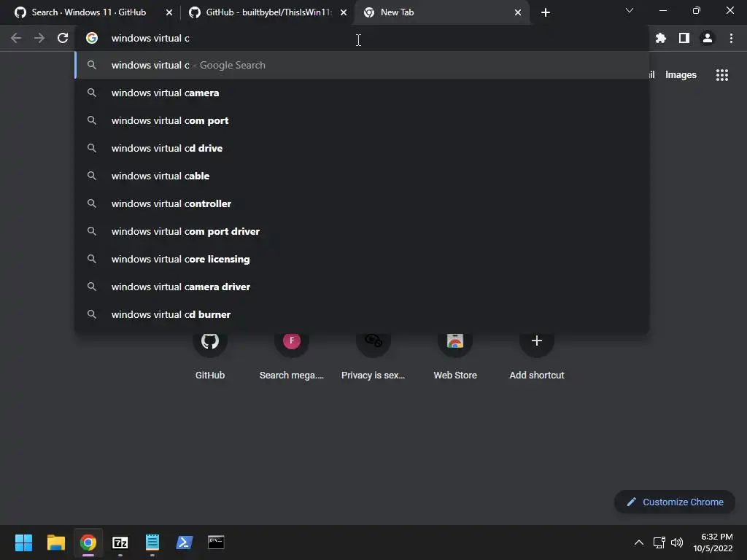Image resolution: width=747 pixels, height=560 pixels.
Task: Close the New Tab tab
Action: click(x=518, y=12)
